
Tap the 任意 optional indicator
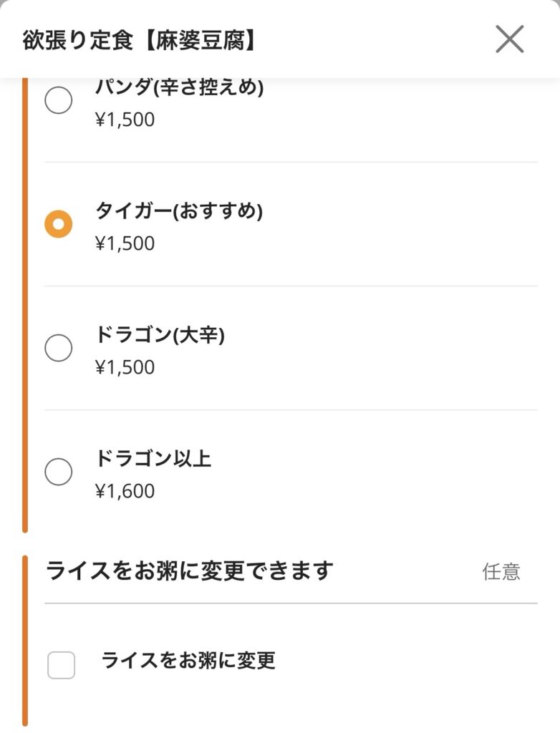[501, 572]
